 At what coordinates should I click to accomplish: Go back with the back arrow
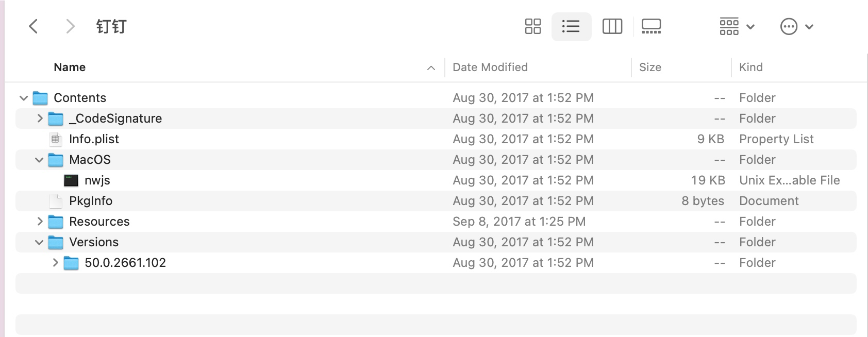coord(34,26)
